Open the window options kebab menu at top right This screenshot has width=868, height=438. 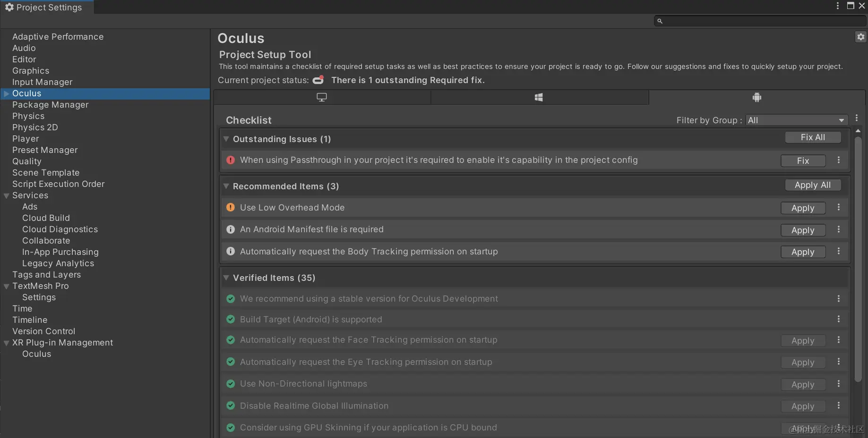click(838, 6)
